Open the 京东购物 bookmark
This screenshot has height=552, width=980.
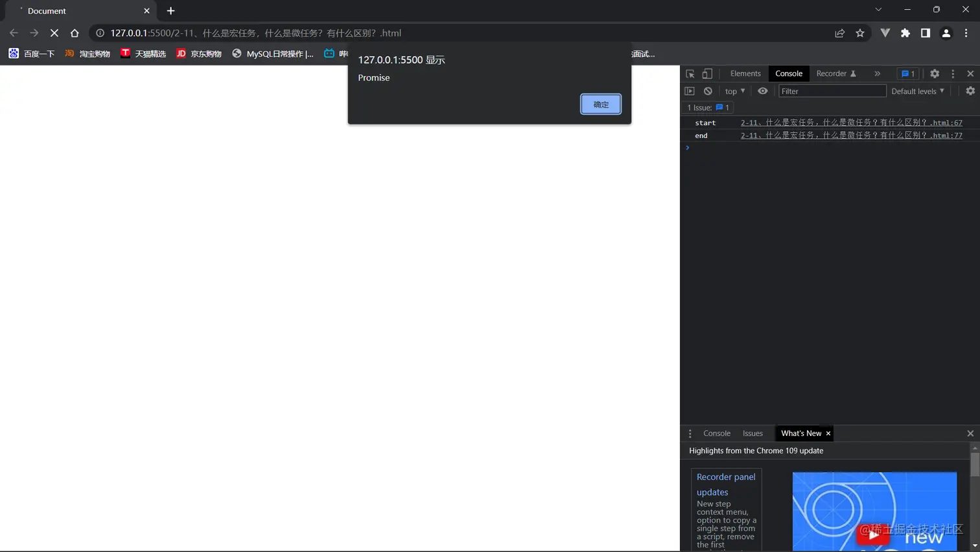199,54
